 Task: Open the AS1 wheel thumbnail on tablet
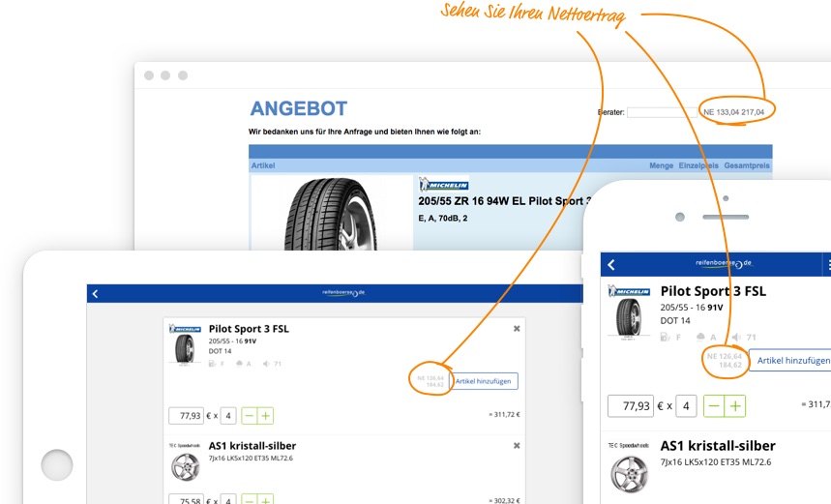pos(184,466)
